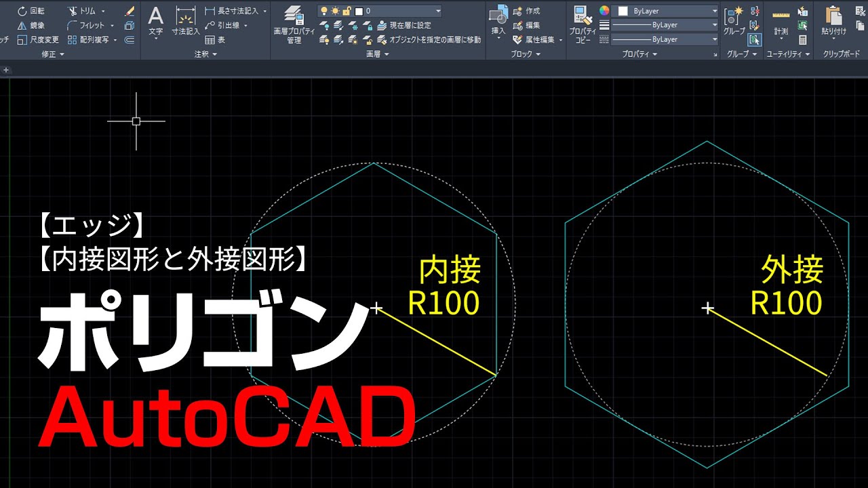Viewport: 868px width, 488px height.
Task: Select the 回転 (Rotate) tool
Action: click(31, 11)
